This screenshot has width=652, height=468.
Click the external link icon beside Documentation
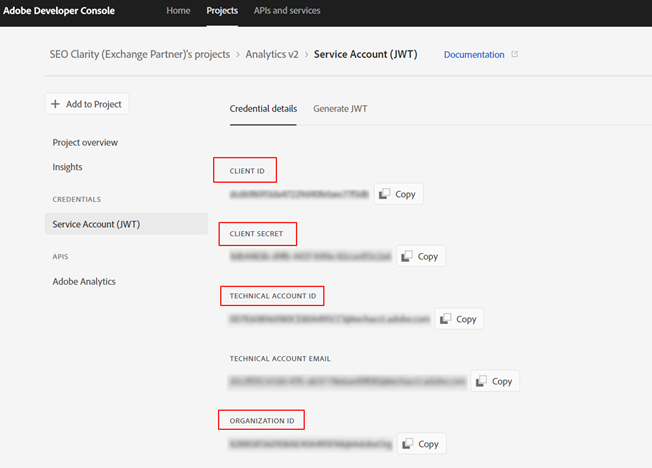point(514,54)
